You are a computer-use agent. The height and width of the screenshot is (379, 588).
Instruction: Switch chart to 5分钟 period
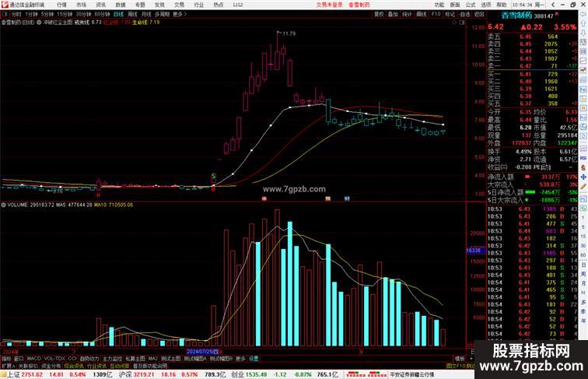47,14
